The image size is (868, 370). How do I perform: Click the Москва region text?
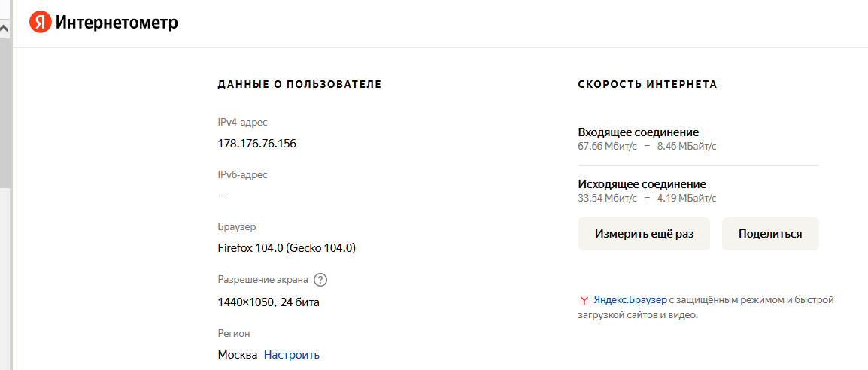pos(237,355)
